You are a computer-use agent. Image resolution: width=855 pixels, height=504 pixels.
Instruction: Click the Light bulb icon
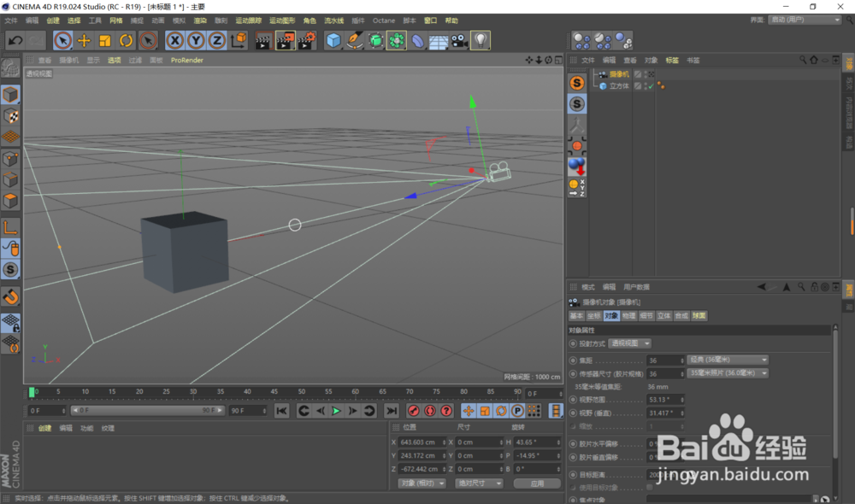pos(481,41)
